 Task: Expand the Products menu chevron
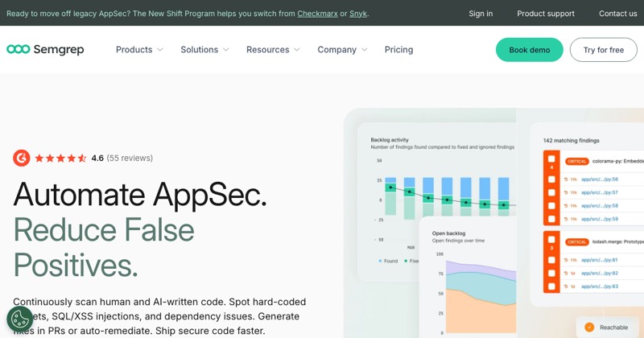pos(160,50)
